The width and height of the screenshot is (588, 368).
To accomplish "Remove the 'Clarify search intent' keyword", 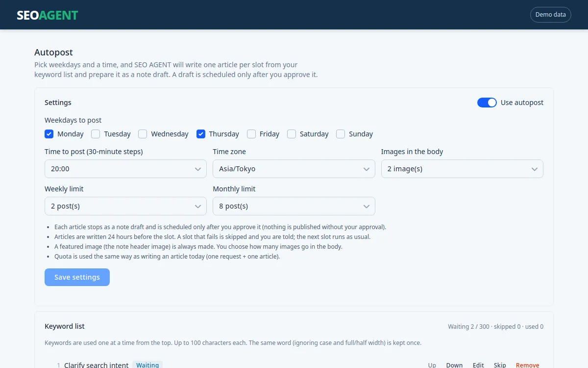I will click(528, 365).
